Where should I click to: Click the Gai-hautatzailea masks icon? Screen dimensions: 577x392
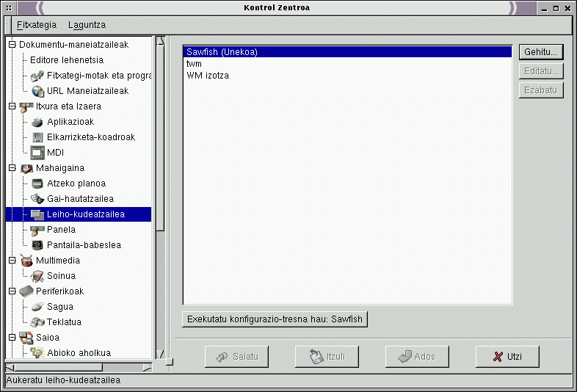[x=37, y=199]
